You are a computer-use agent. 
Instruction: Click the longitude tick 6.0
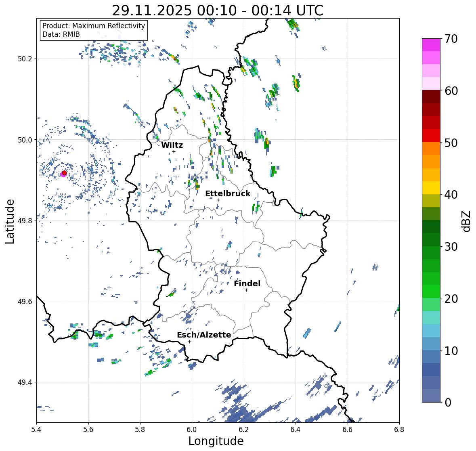192,430
